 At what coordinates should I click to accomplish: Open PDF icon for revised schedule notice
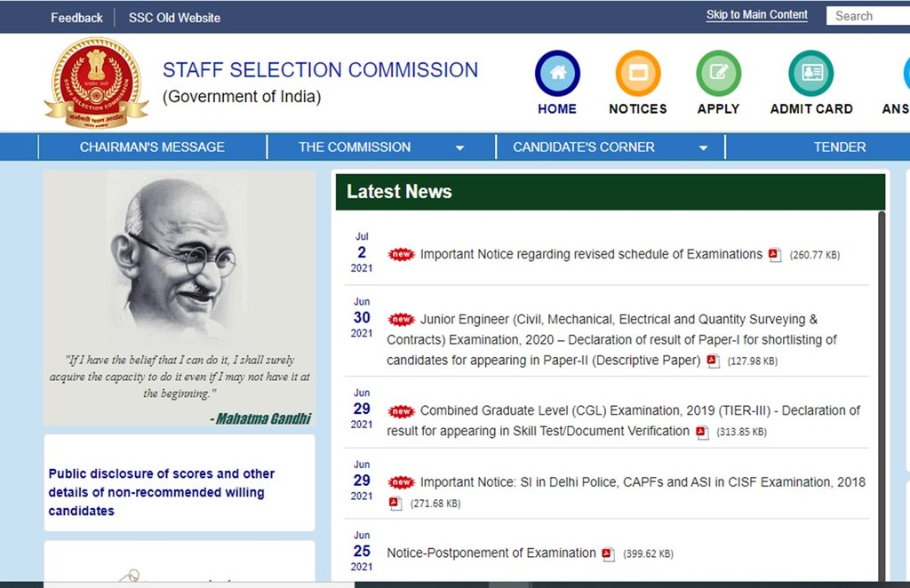point(775,255)
